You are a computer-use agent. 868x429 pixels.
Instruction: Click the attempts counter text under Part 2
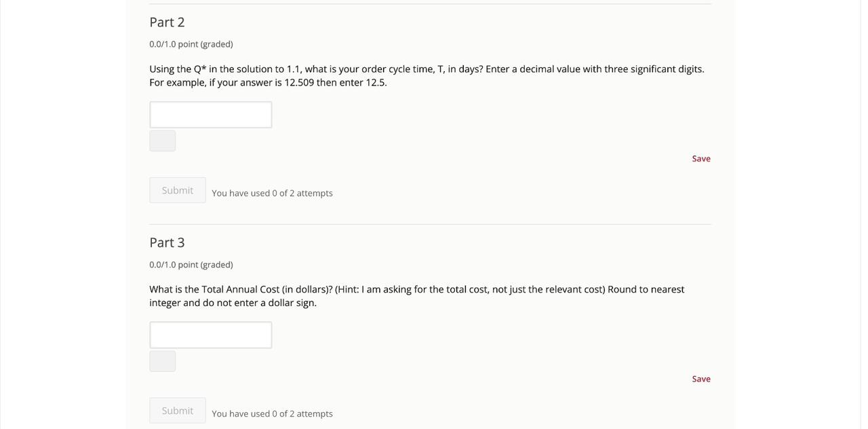coord(272,192)
